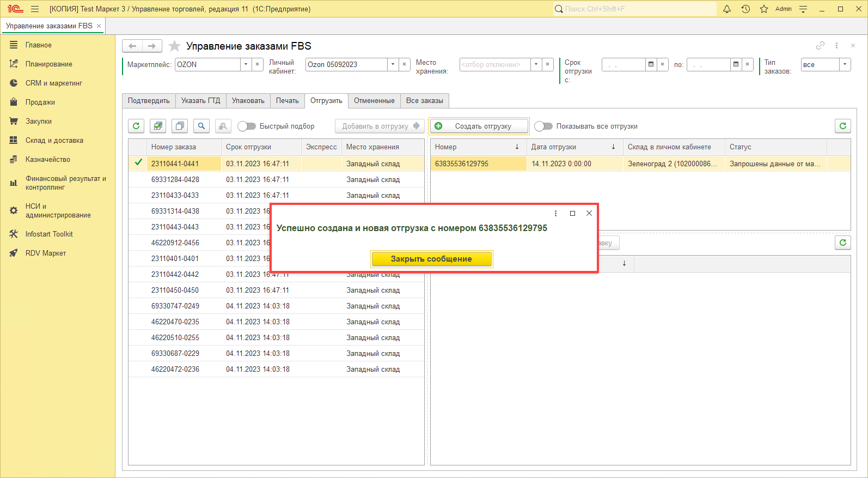Open calendar picker for shipment start date
The width and height of the screenshot is (868, 478).
click(651, 64)
